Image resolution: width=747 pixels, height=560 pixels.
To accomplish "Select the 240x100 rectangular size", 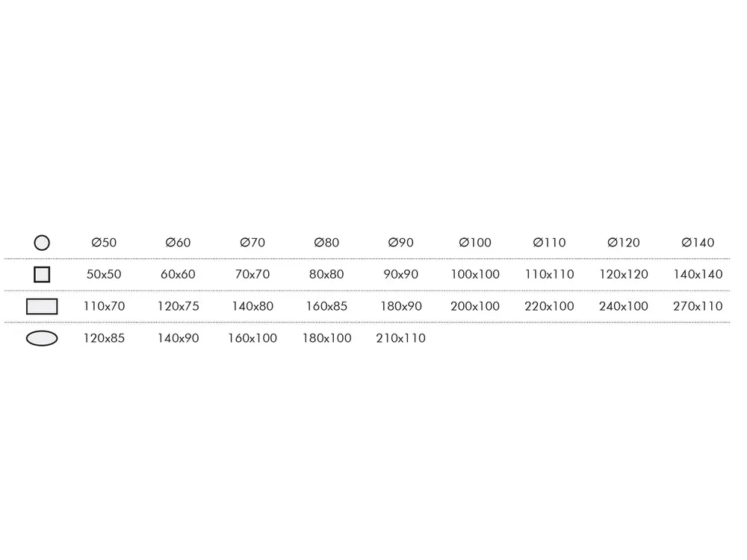I will coord(624,306).
